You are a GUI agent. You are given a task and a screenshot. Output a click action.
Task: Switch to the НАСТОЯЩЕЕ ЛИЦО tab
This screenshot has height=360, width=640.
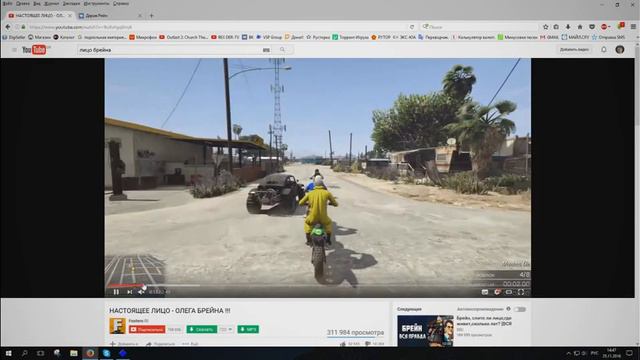click(40, 16)
